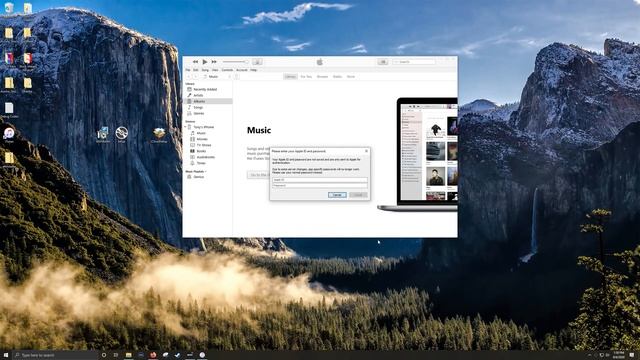Collapse the Tony's iPhone device tree
Screen dimensions: 640x360
point(186,127)
